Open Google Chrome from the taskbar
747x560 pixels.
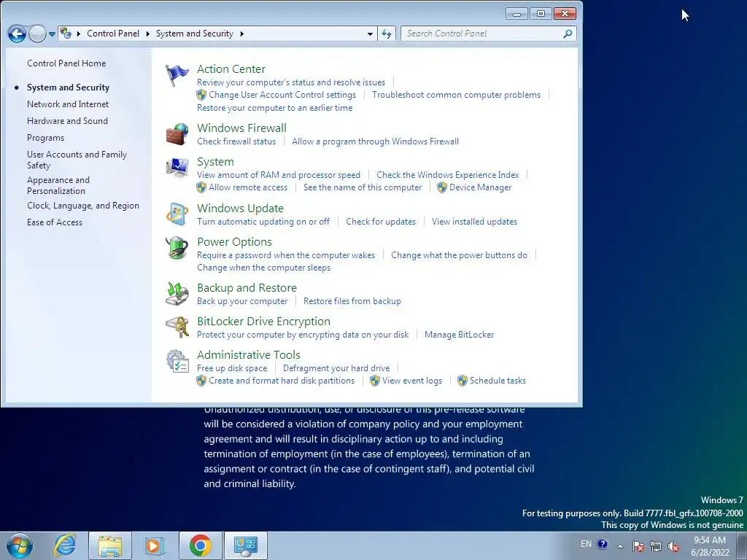coord(200,545)
